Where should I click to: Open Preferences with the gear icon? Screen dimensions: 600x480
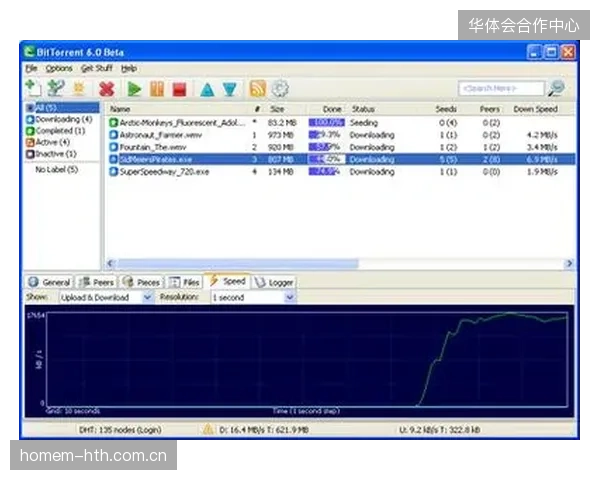(280, 88)
